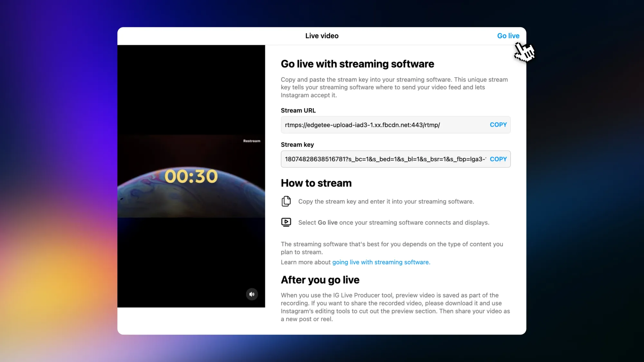Image resolution: width=644 pixels, height=362 pixels.
Task: Click the Stream URL label
Action: pyautogui.click(x=298, y=110)
